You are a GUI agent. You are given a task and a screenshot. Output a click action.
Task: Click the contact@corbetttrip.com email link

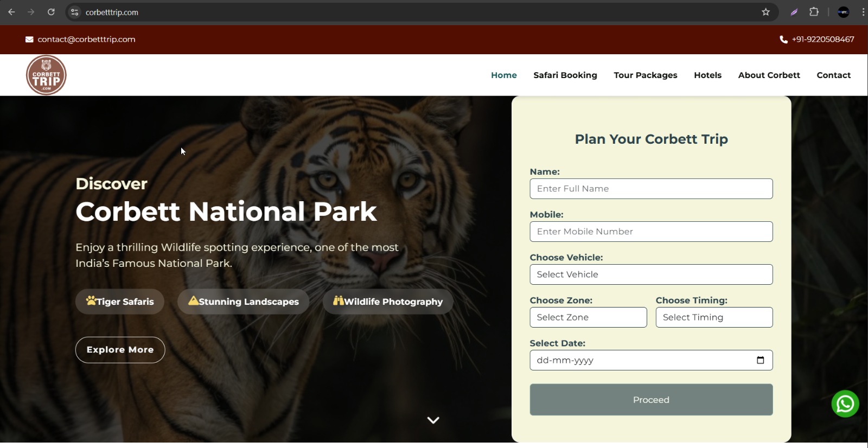(x=86, y=40)
